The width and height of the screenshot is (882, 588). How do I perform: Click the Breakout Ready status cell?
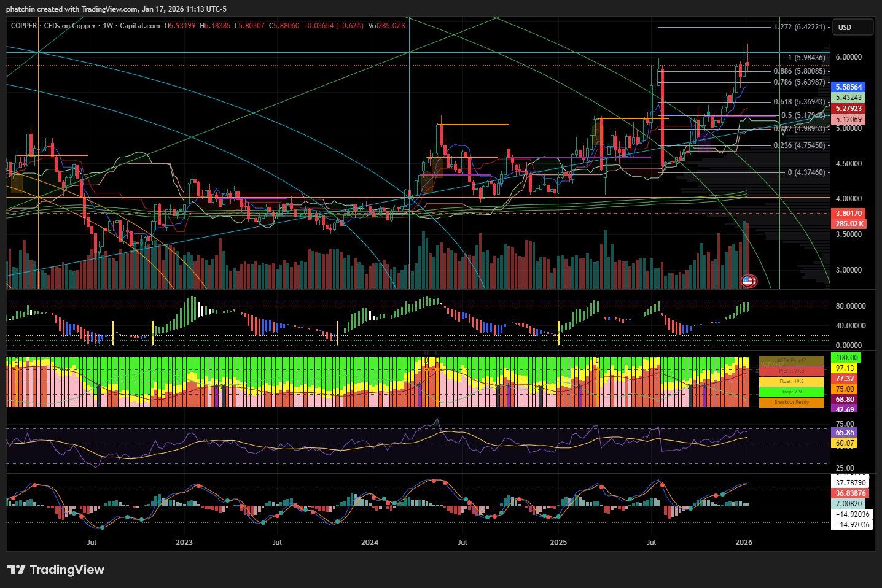pyautogui.click(x=791, y=402)
